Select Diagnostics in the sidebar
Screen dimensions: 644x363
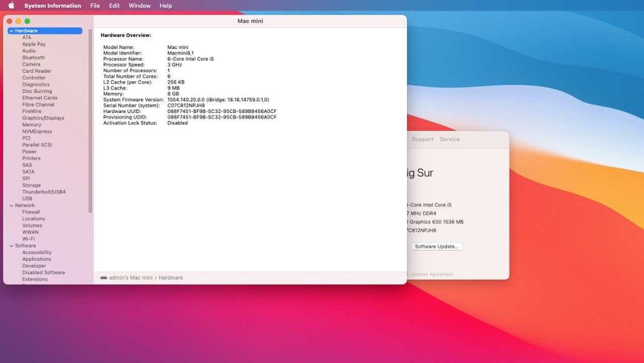(36, 84)
